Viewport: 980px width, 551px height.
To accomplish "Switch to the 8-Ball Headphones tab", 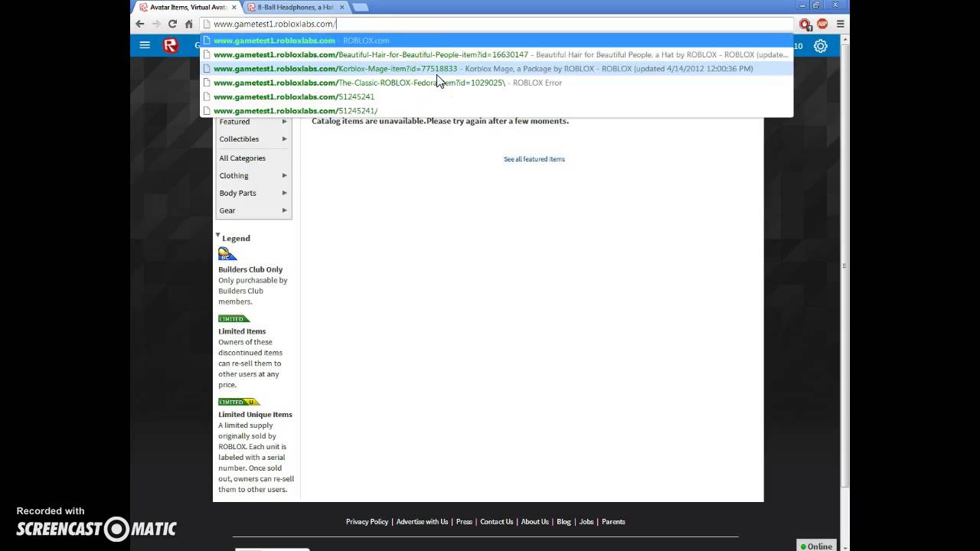I will point(295,7).
